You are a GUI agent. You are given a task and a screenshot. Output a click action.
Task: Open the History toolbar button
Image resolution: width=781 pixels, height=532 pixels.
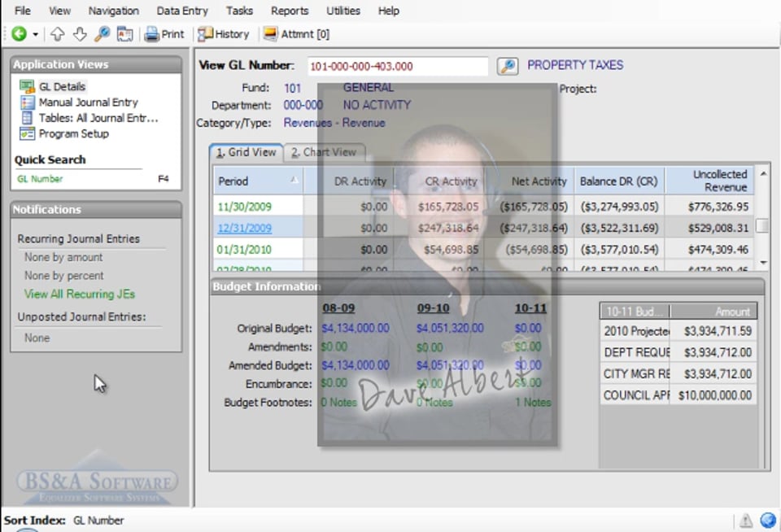223,34
